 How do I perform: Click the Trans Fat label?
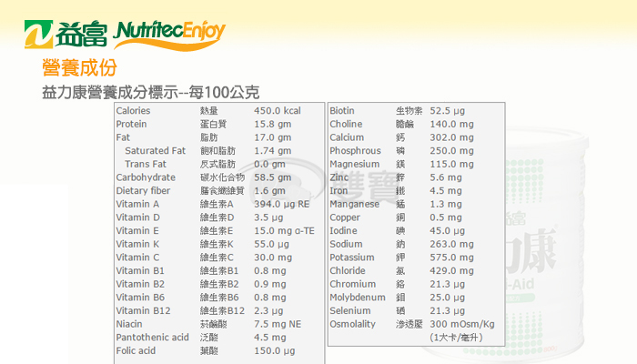pyautogui.click(x=146, y=164)
